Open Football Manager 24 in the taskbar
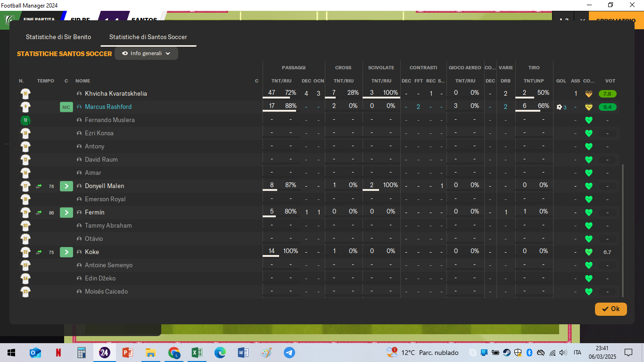The height and width of the screenshot is (362, 644). point(105,353)
